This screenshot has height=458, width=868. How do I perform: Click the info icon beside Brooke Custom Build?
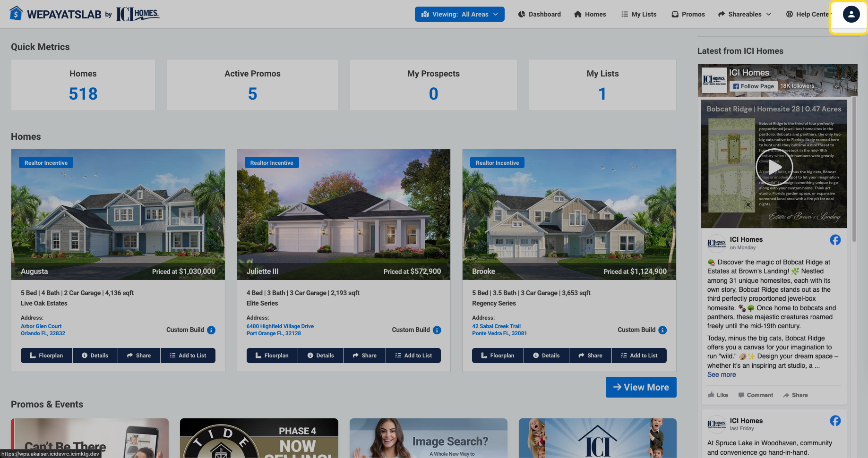(662, 330)
